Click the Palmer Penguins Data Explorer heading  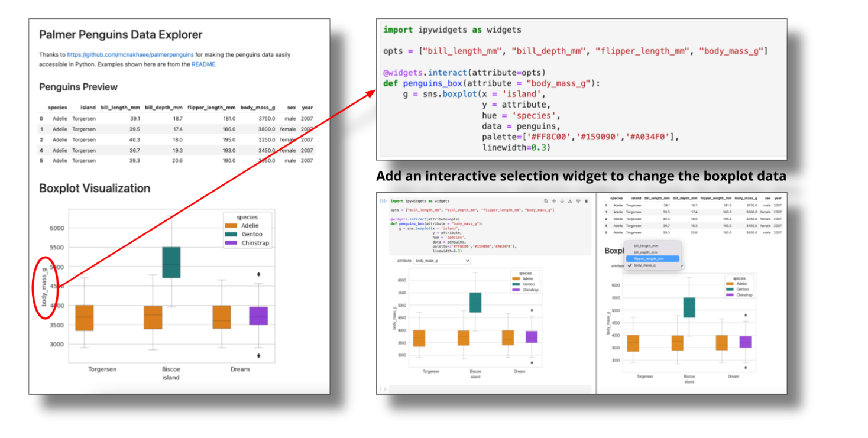(x=121, y=35)
